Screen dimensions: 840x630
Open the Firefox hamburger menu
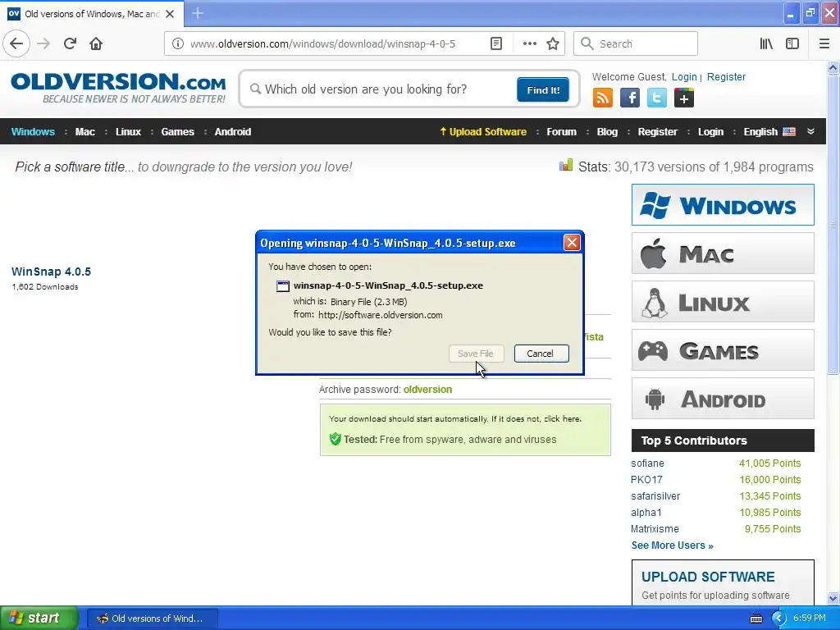pyautogui.click(x=824, y=43)
